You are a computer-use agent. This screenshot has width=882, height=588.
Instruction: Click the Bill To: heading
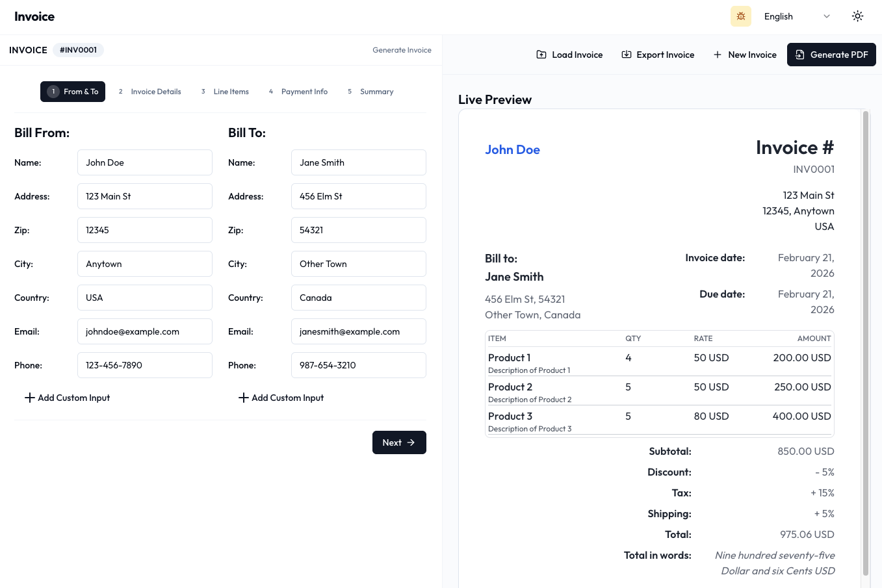coord(247,133)
